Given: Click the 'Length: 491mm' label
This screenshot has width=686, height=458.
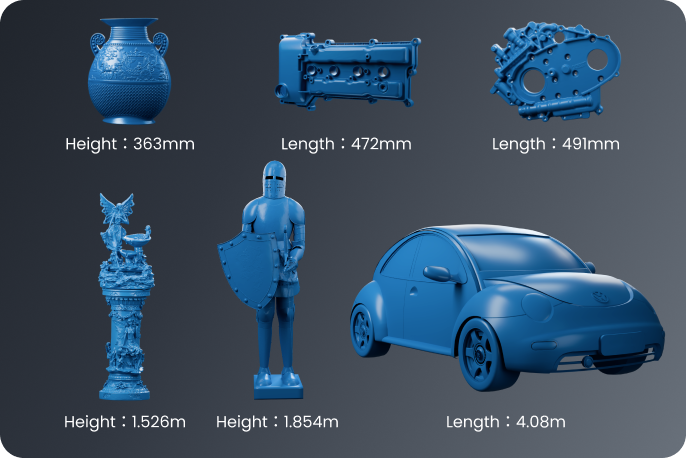Looking at the screenshot, I should pos(556,144).
